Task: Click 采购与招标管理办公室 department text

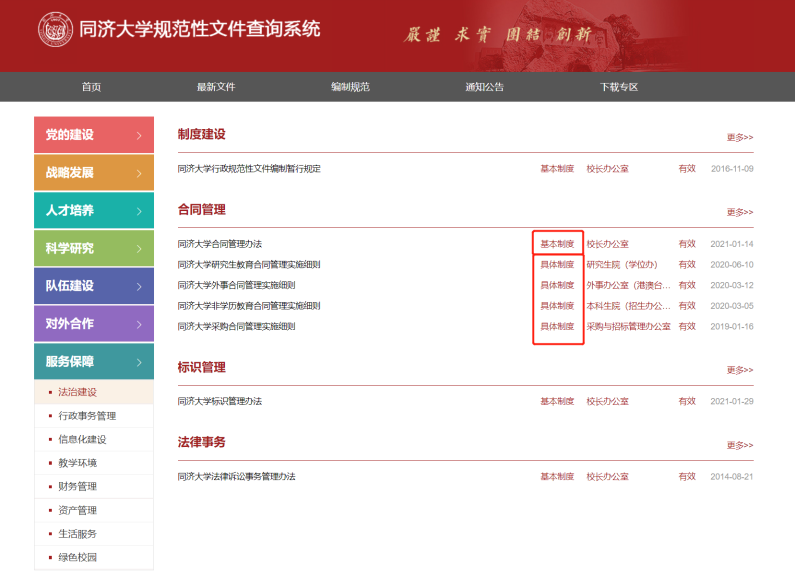Action: (x=629, y=327)
